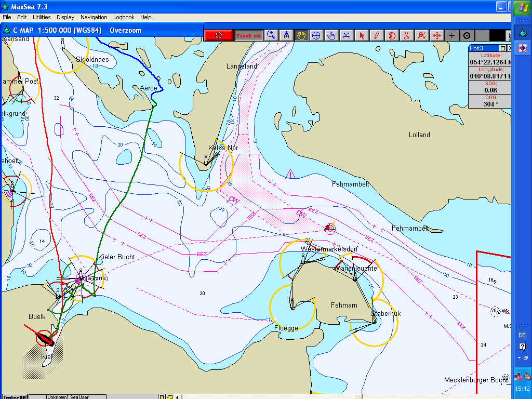
Task: Select the red pencil drawing tool
Action: [377, 35]
